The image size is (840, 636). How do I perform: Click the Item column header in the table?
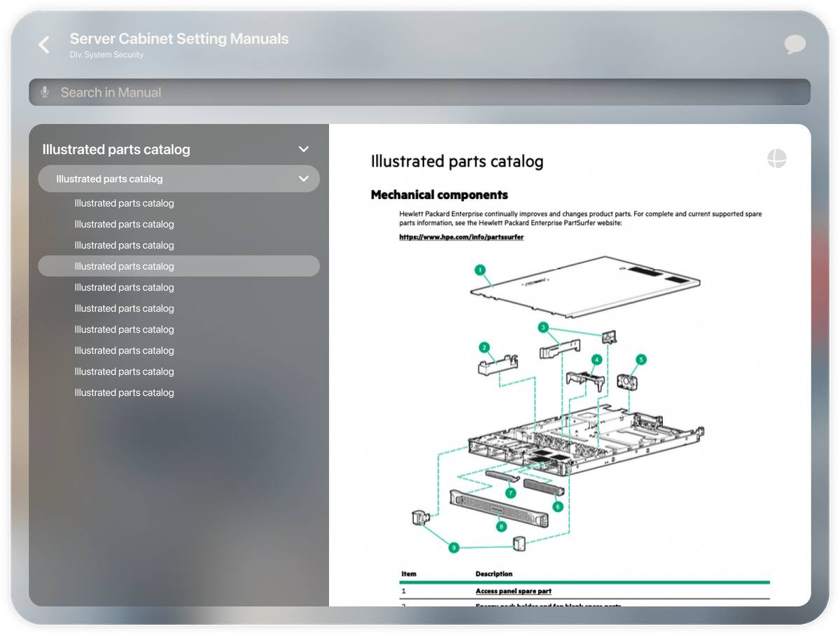pyautogui.click(x=409, y=574)
